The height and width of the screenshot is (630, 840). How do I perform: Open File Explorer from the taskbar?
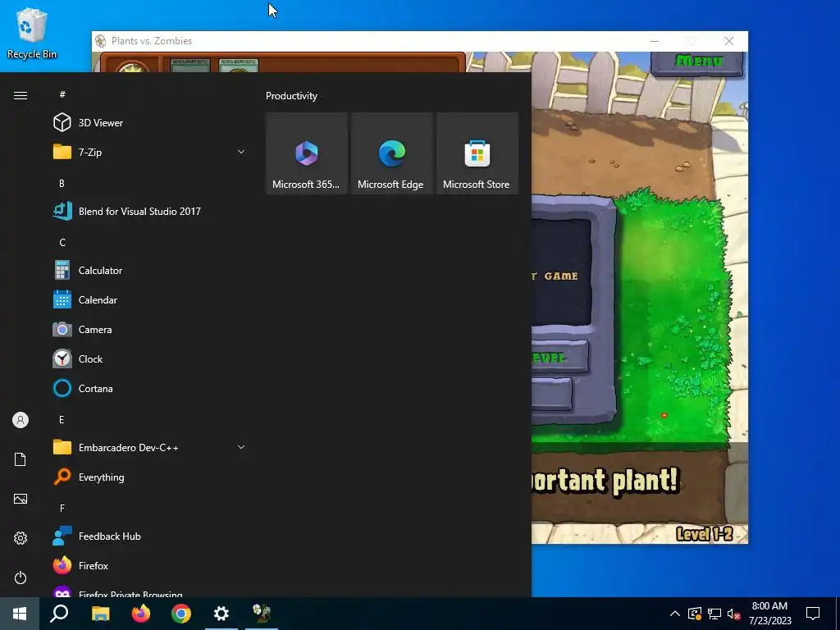[x=100, y=614]
